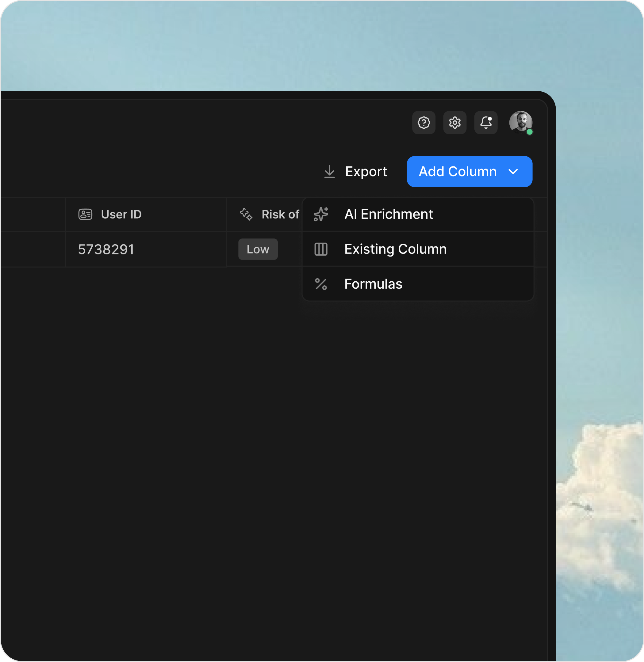Open settings via the gear icon
This screenshot has height=662, width=644.
point(454,122)
